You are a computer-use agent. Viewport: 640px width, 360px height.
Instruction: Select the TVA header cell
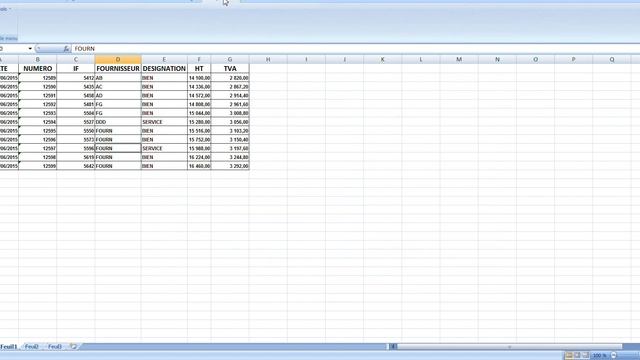(230, 69)
